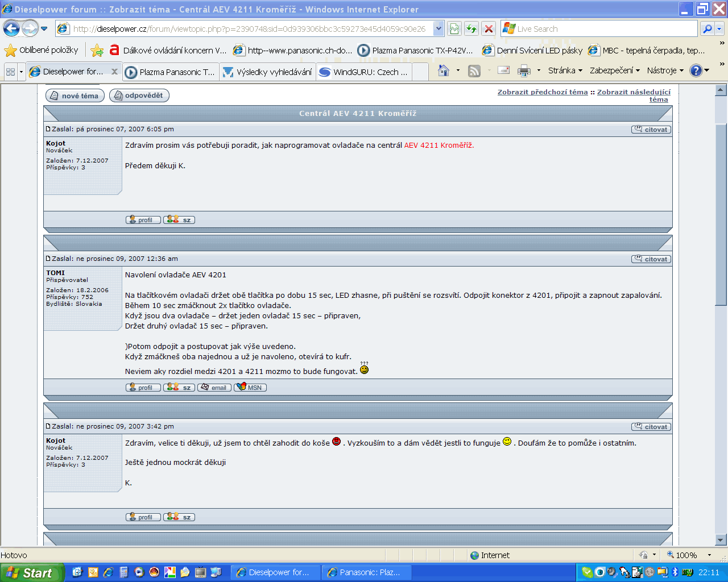Click the Refresh page icon
The width and height of the screenshot is (728, 582).
(x=471, y=28)
